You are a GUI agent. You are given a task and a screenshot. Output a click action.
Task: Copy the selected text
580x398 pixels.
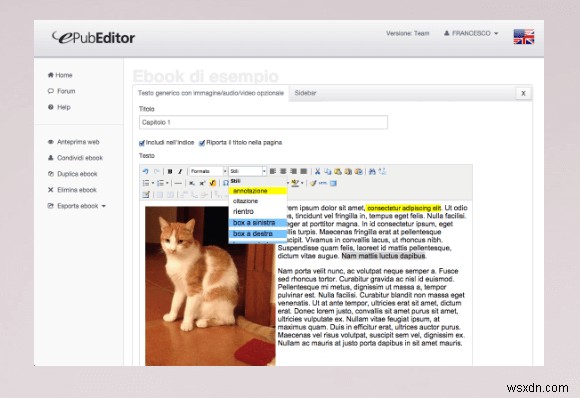[328, 171]
